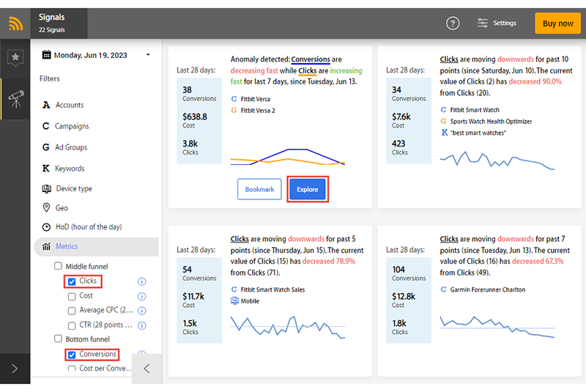
Task: Click Fitbit Smart Watch campaign label
Action: [x=475, y=110]
